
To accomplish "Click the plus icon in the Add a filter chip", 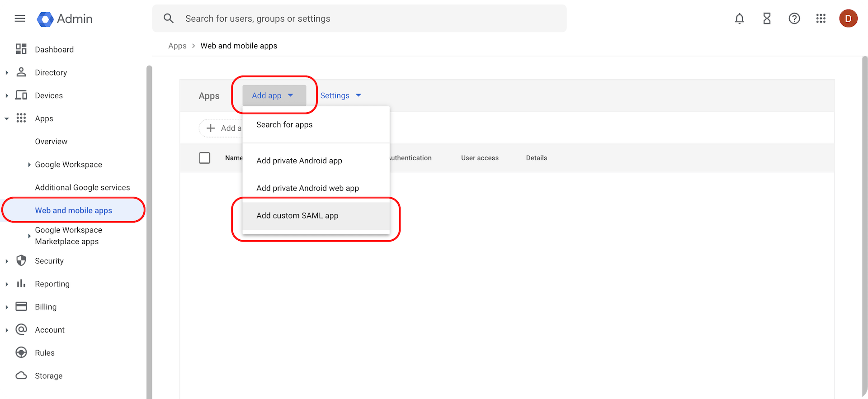I will [x=211, y=128].
